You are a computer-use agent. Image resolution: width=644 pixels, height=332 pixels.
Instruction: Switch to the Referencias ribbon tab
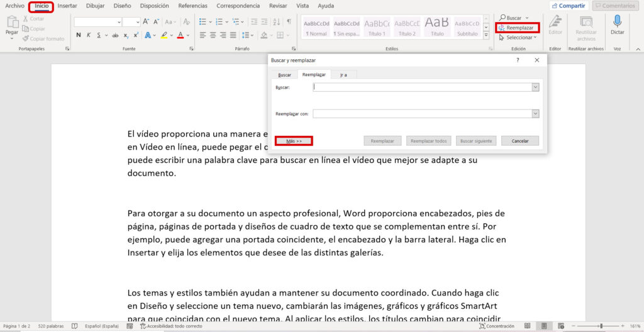[192, 6]
